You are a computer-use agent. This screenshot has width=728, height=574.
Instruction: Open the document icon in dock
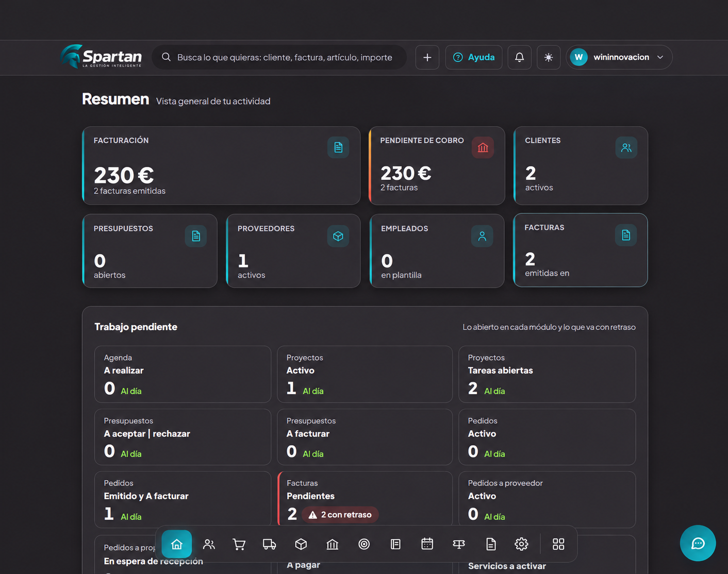click(x=491, y=544)
